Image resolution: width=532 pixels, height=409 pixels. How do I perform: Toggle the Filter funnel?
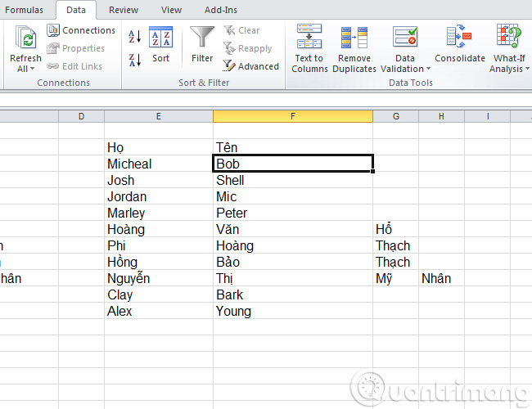pyautogui.click(x=202, y=37)
